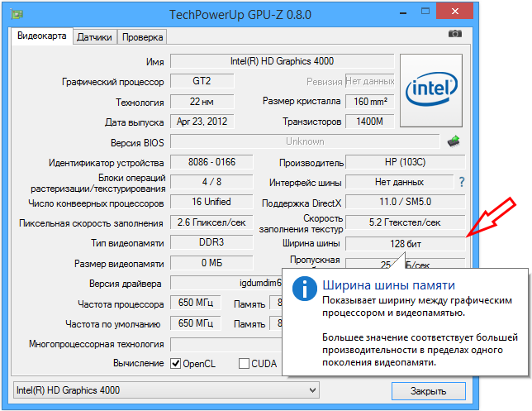Maximize the GPU-Z window
Viewport: 532px width, 411px height.
point(425,12)
